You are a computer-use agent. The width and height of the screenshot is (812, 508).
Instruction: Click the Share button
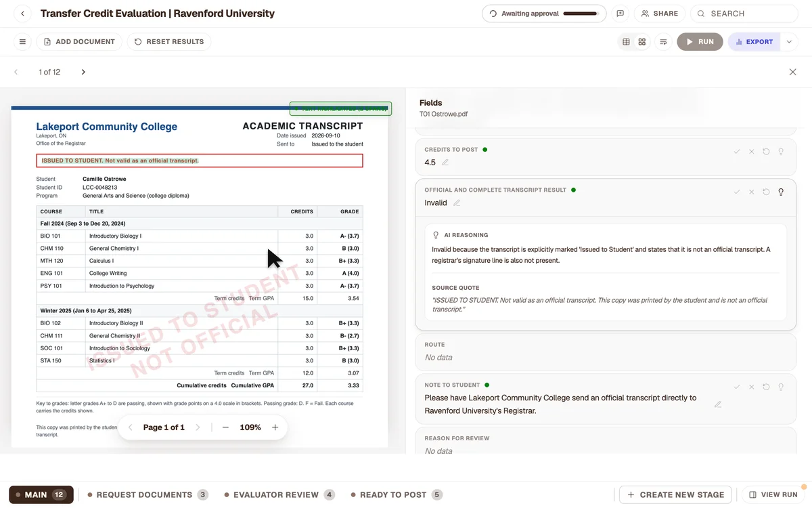click(660, 14)
